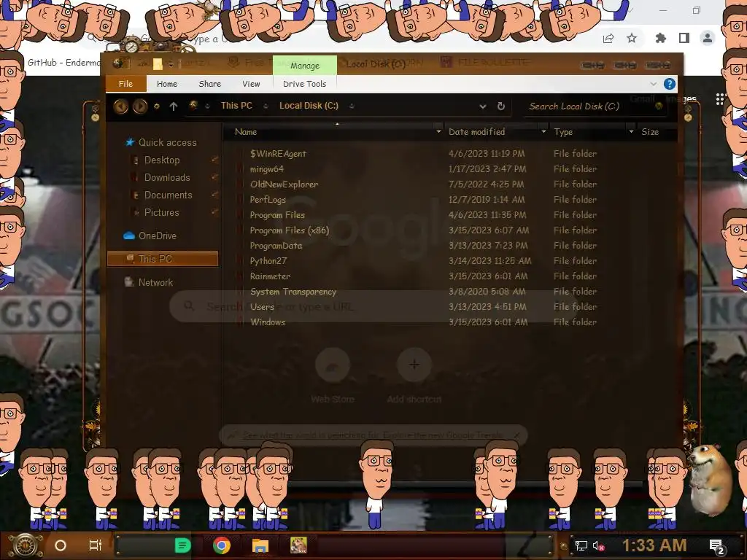This screenshot has width=747, height=560.
Task: Expand Local Disk (C:) breadcrumb dropdown arrow
Action: click(352, 106)
